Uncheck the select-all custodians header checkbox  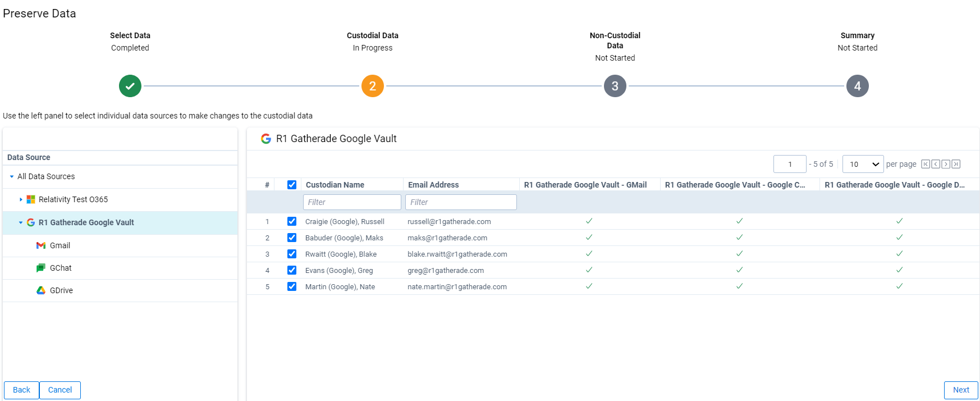[292, 185]
